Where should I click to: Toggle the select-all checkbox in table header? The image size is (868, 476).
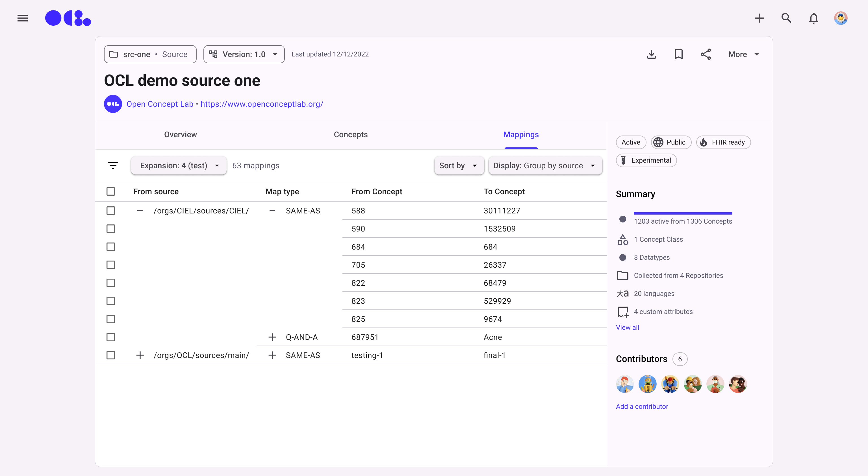[110, 191]
